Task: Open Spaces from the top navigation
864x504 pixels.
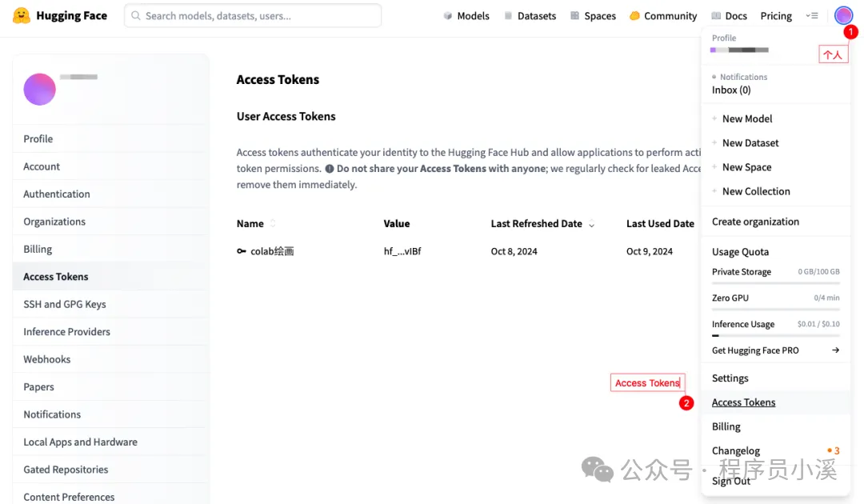Action: [x=593, y=16]
